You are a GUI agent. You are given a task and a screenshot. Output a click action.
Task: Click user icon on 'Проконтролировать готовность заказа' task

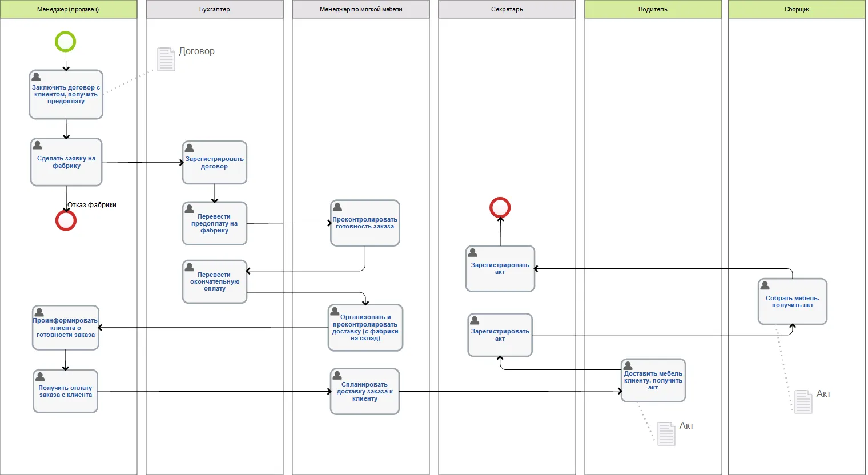pos(337,207)
